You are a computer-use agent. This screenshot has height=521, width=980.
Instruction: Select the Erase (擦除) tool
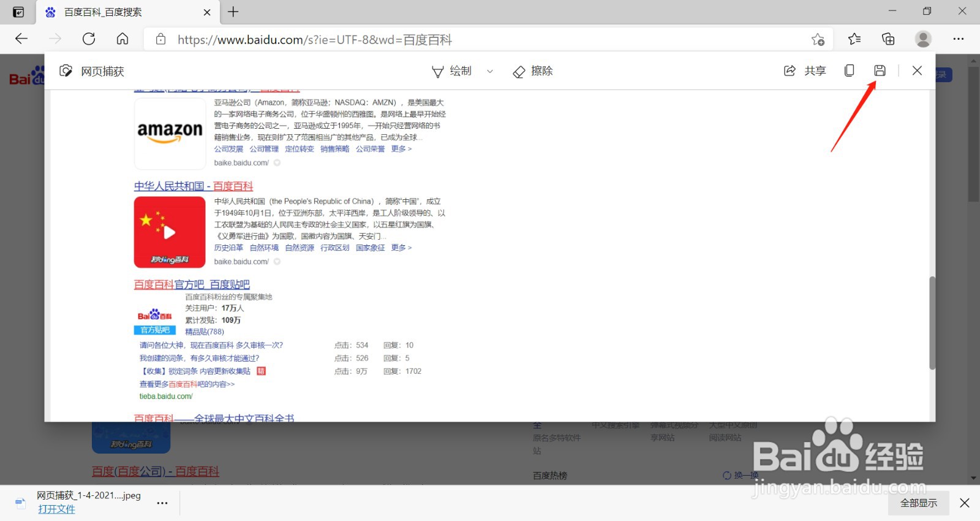click(x=533, y=71)
